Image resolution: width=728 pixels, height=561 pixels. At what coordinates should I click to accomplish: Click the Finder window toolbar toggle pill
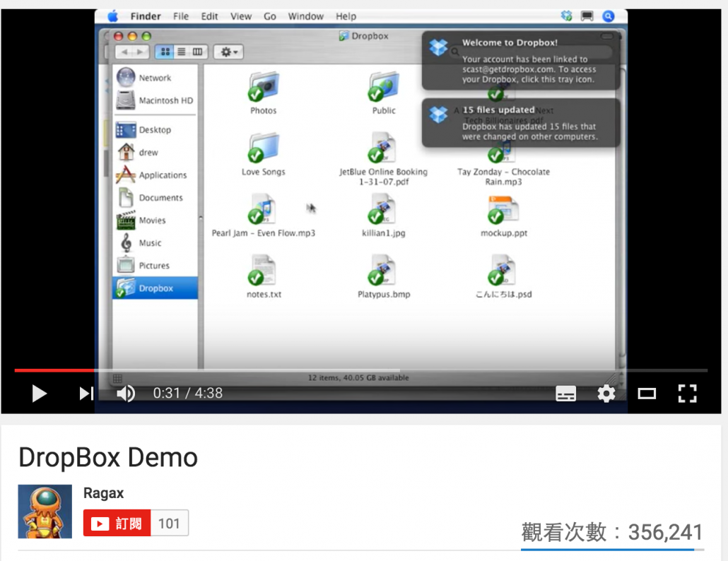607,36
